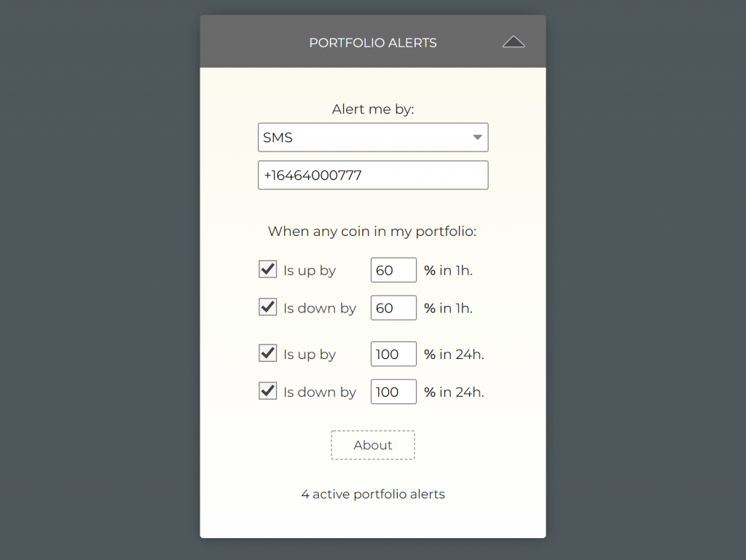
Task: Click the 'Is up by' label for 1h
Action: point(310,270)
